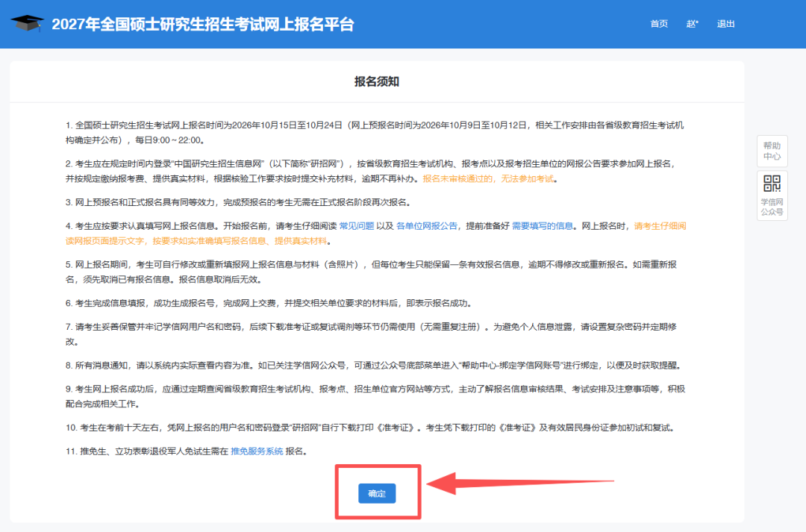
Task: Click 退出 to log out
Action: (x=726, y=24)
